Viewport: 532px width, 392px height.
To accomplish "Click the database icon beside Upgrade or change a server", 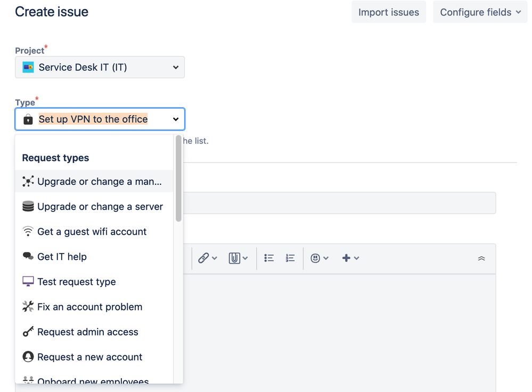I will pos(28,206).
